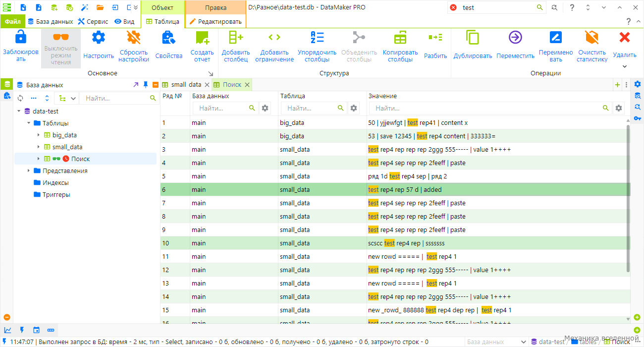Open filter settings gear for Таблица column

click(x=354, y=108)
